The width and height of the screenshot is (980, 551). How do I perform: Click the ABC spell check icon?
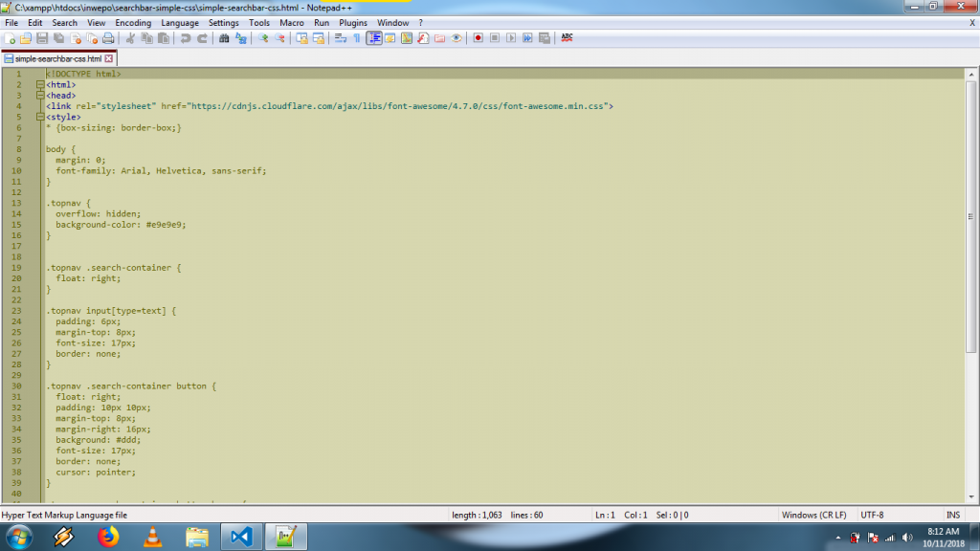(x=567, y=38)
